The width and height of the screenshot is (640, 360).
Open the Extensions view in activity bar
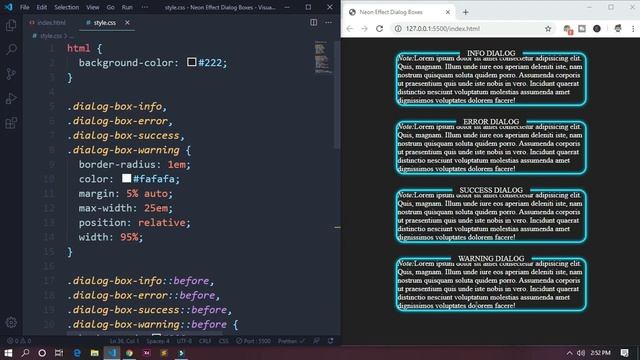point(11,123)
